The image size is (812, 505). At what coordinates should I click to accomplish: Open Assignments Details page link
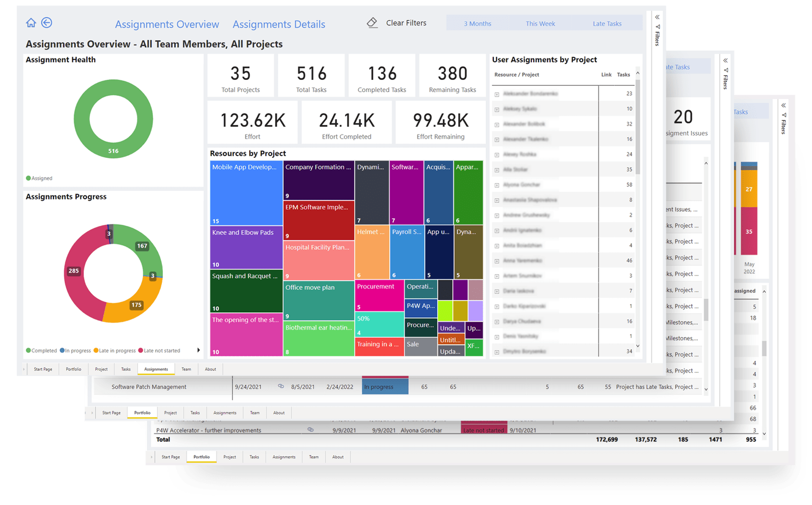coord(279,24)
